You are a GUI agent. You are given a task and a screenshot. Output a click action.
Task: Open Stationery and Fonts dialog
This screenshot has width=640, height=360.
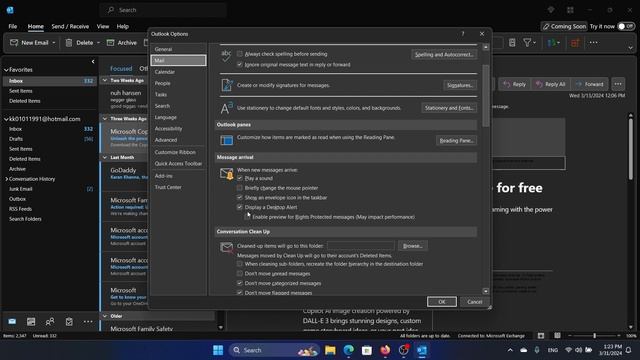click(449, 108)
